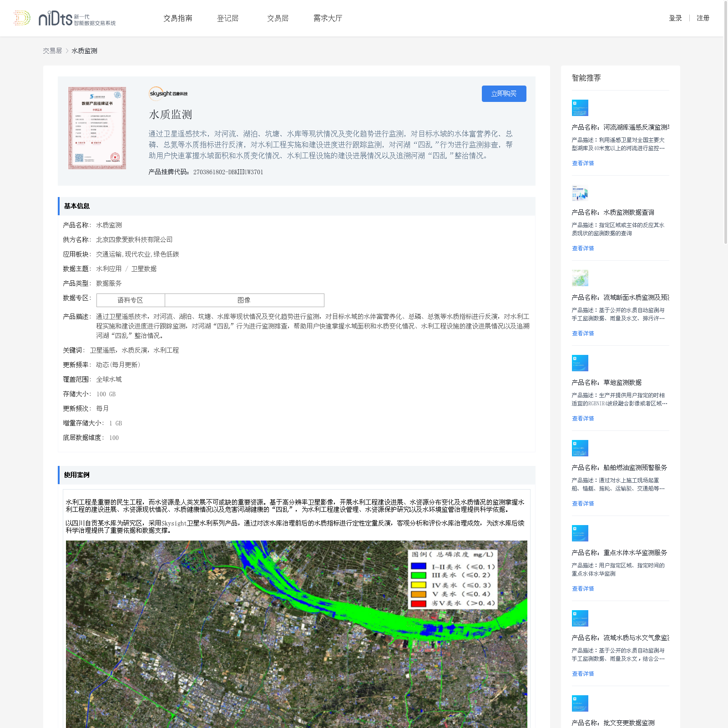Open 水质监测数据查询 product thumbnail icon
Screen dimensions: 728x728
[x=580, y=193]
